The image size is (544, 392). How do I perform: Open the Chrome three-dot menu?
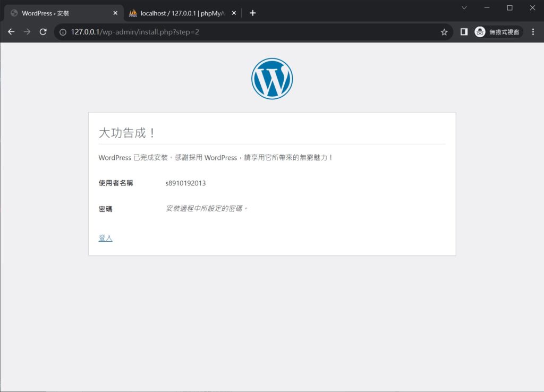[533, 32]
